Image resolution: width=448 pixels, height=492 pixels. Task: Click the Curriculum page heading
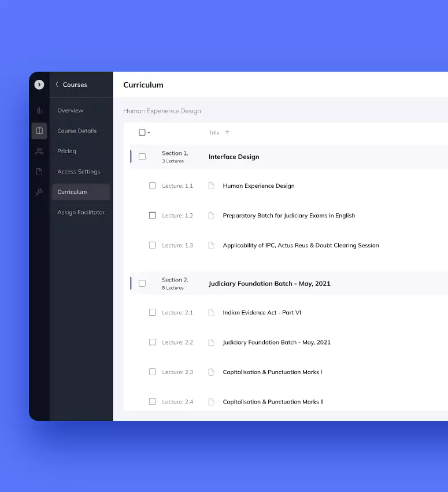pyautogui.click(x=143, y=85)
